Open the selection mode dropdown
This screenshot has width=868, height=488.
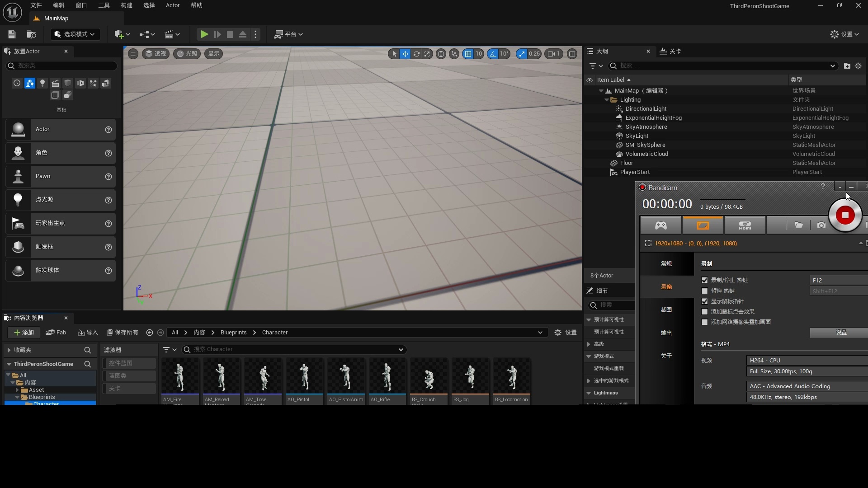point(75,34)
